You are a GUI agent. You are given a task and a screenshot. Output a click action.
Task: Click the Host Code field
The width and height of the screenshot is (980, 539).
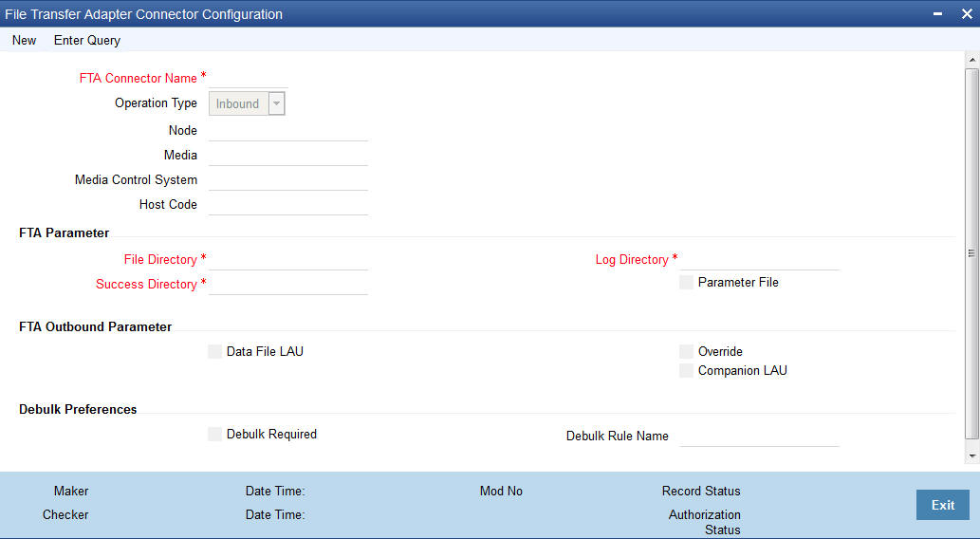(288, 205)
